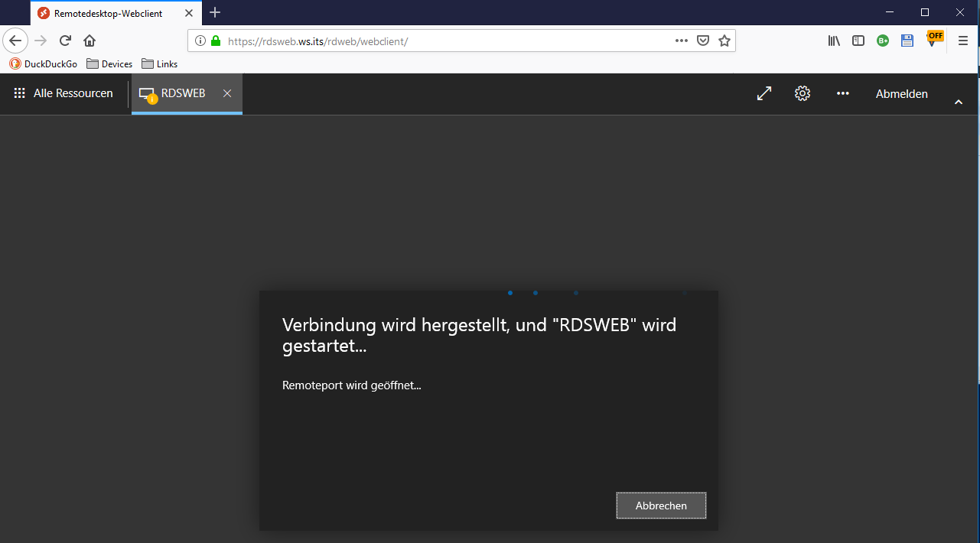
Task: Bookmark this page with the star
Action: click(724, 41)
